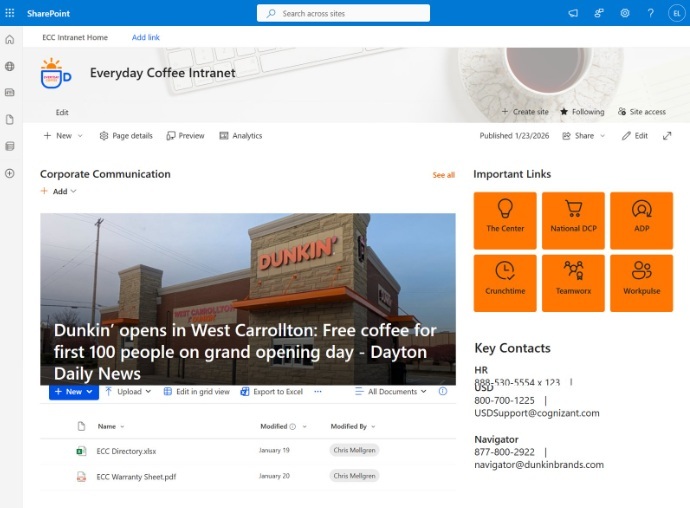
Task: Click Everyday Coffee Intranet site title
Action: click(x=163, y=73)
